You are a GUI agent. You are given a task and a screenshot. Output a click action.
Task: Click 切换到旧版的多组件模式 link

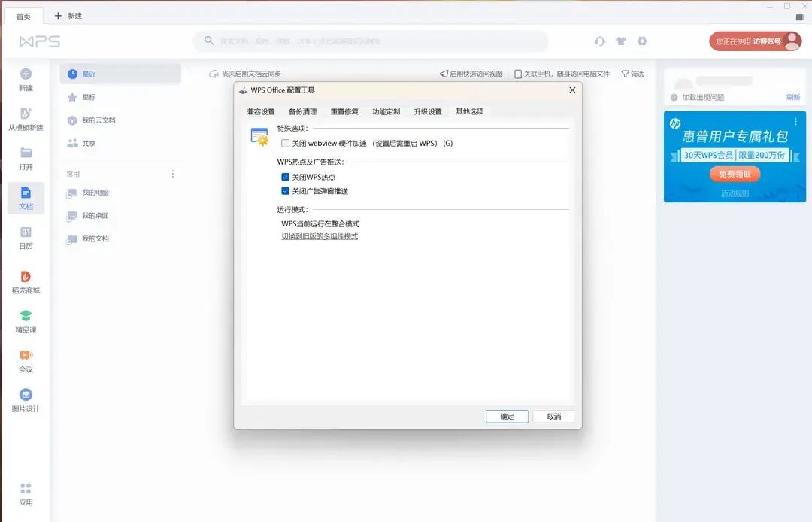[x=320, y=236]
